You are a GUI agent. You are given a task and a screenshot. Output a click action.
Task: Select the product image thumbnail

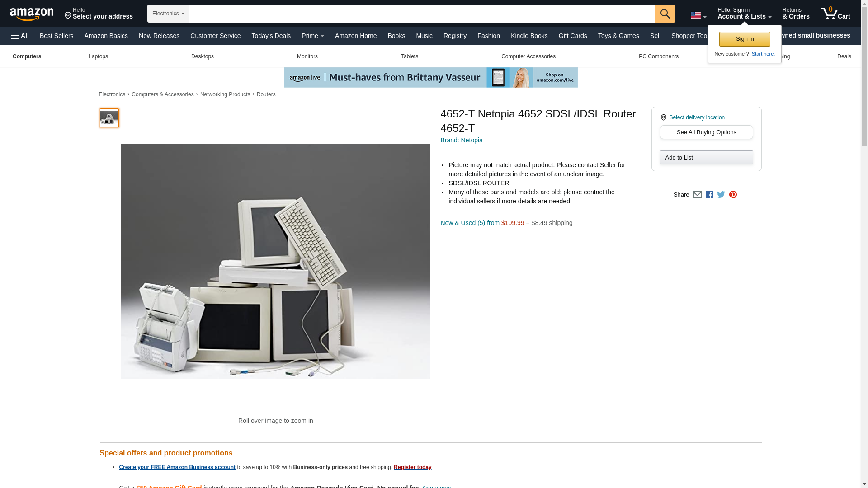pyautogui.click(x=109, y=118)
